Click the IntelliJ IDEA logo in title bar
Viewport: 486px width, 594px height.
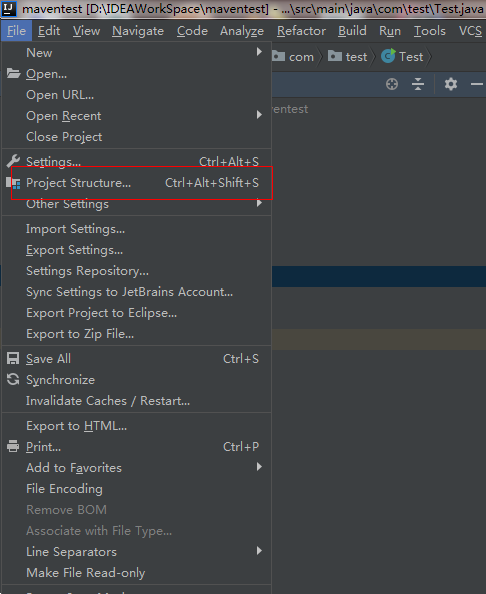9,8
